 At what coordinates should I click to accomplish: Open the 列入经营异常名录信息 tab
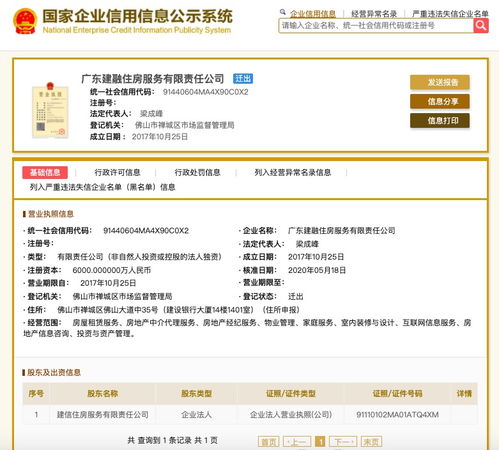(x=293, y=172)
